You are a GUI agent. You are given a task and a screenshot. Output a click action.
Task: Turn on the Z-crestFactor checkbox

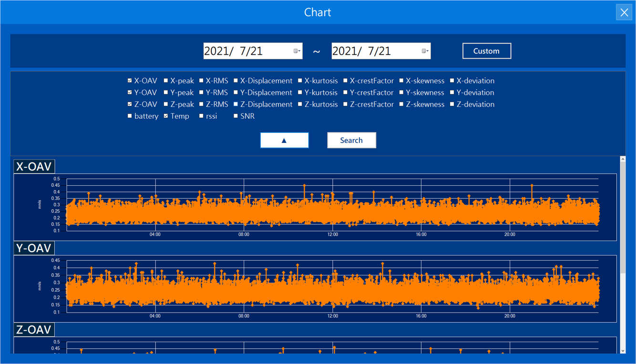(345, 104)
